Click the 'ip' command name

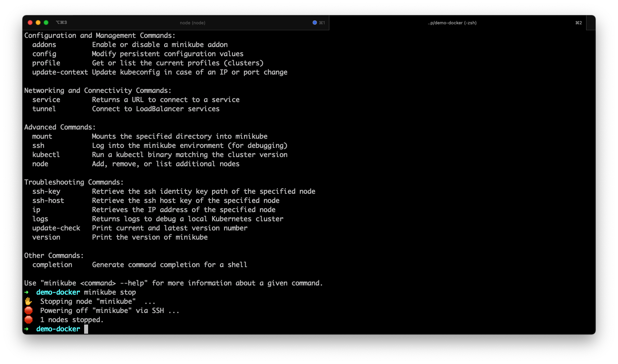36,210
